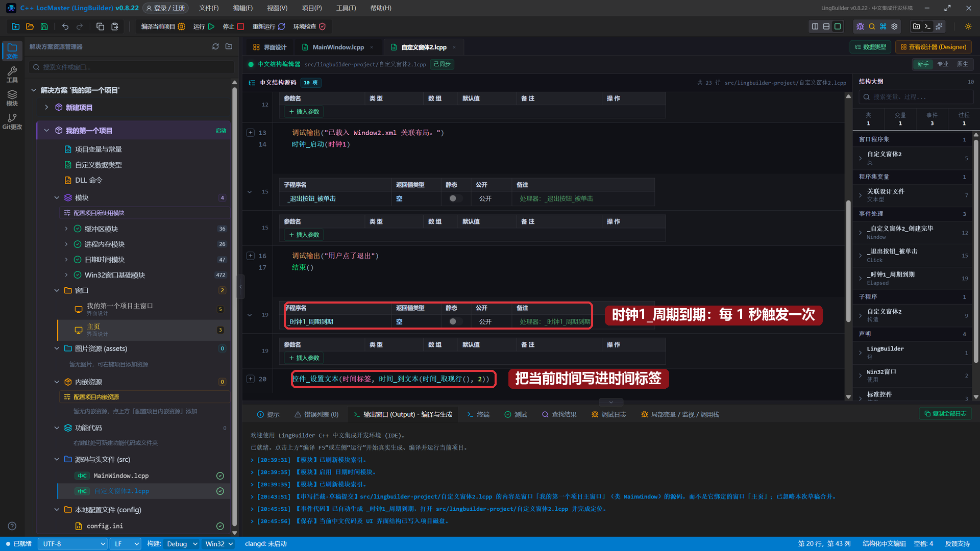Select the split-columns layout icon
This screenshot has height=551, width=980.
815,27
